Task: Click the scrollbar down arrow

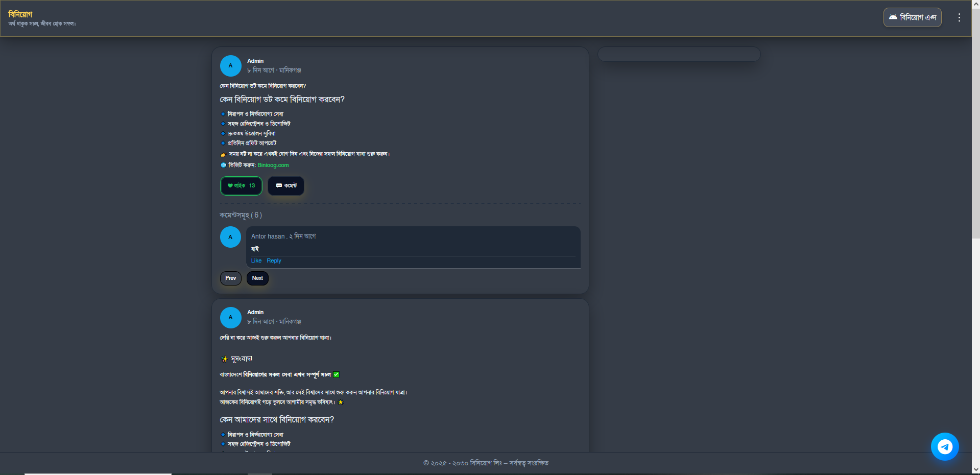Action: (975, 469)
